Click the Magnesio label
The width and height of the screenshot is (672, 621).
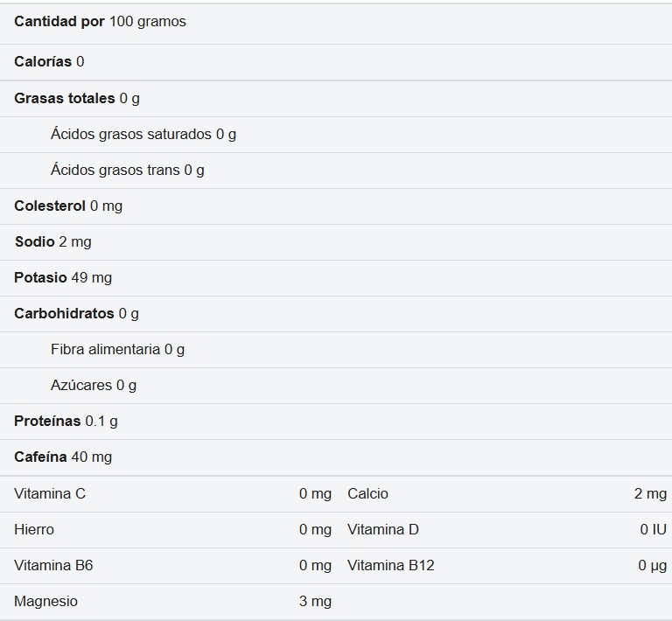tap(45, 602)
